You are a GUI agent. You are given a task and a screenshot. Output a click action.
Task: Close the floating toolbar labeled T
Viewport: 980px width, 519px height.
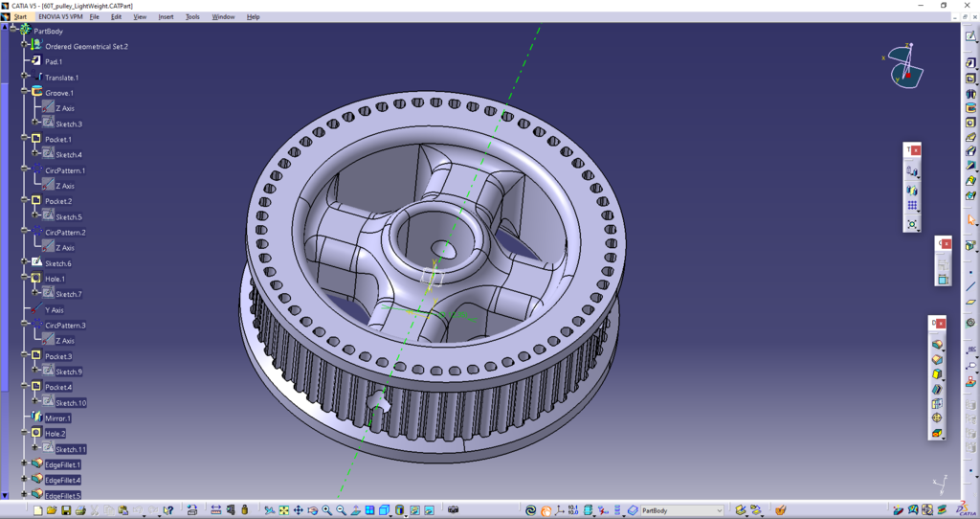coord(916,150)
